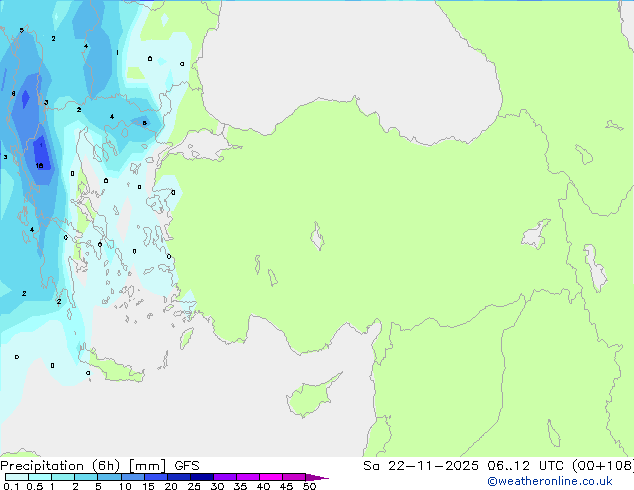Click the '18' precipitation value on the map
The width and height of the screenshot is (634, 490).
39,166
